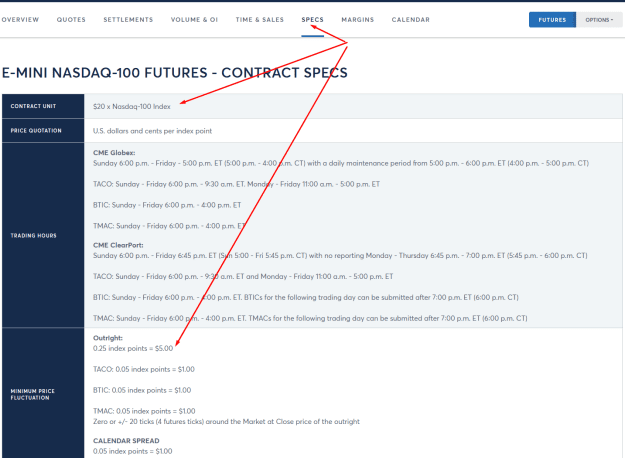Select 'U.S. dollars and cents per index point'
625x458 pixels.
[152, 131]
